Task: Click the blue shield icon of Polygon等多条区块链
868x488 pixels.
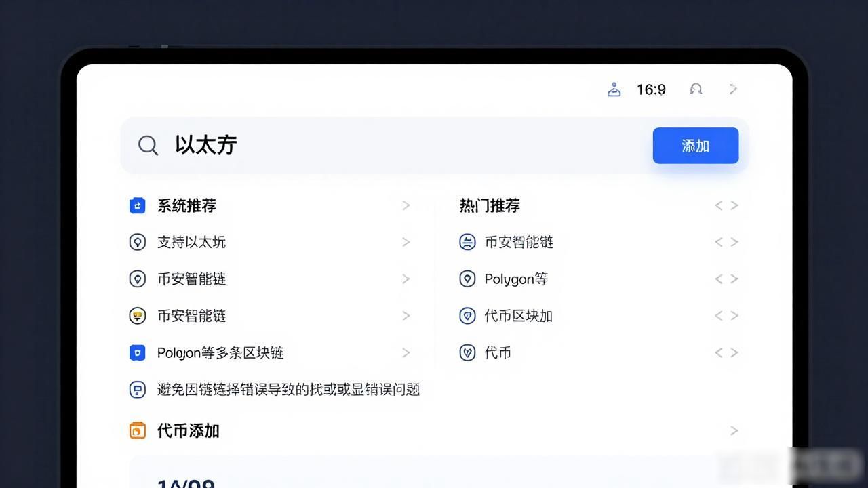Action: point(138,352)
